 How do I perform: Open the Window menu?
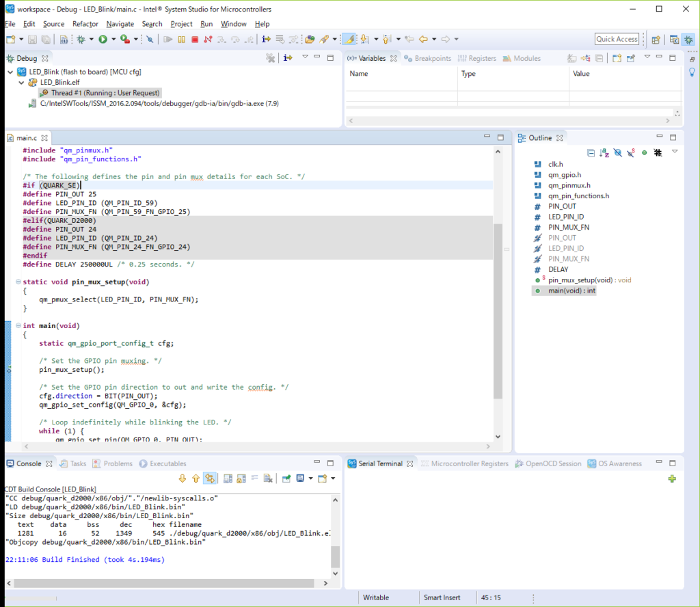234,23
